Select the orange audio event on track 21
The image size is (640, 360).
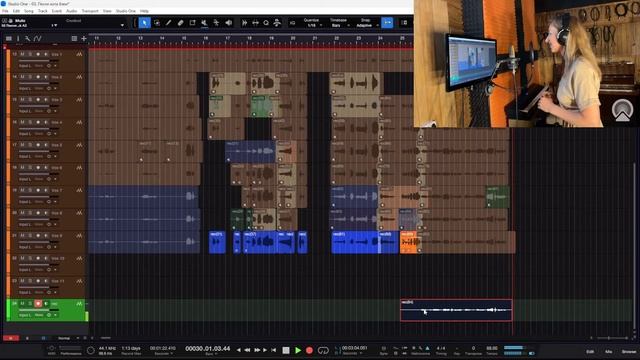(x=409, y=242)
